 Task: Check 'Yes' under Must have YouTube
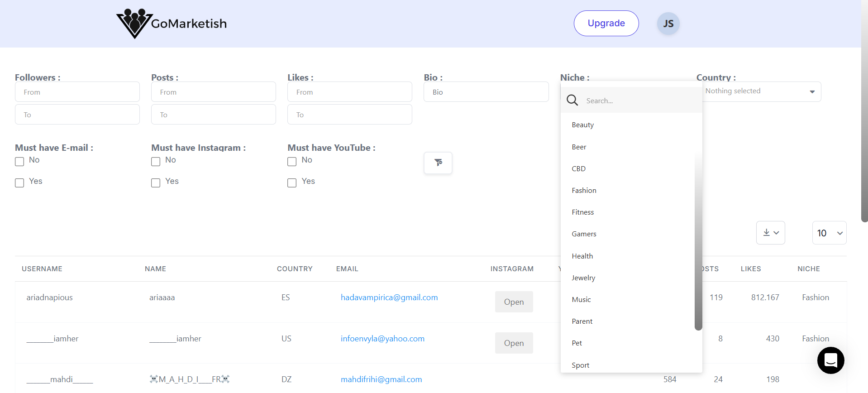292,183
